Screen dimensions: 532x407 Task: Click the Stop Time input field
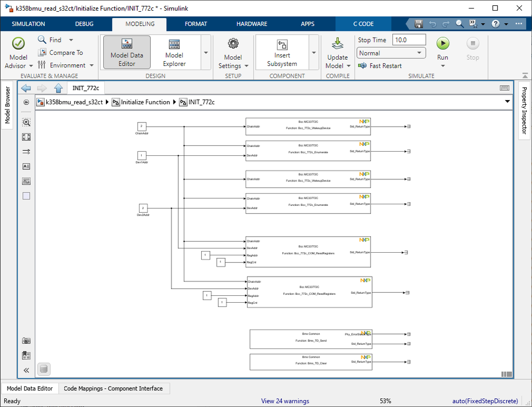pyautogui.click(x=409, y=40)
